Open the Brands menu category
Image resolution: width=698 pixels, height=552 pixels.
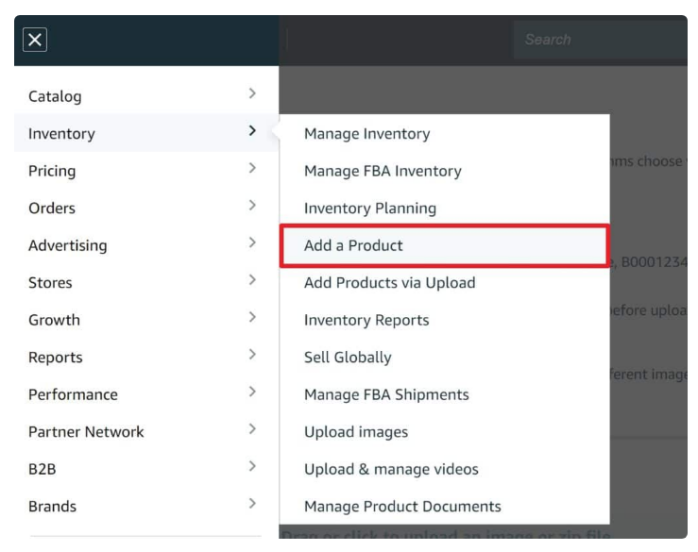click(x=146, y=507)
